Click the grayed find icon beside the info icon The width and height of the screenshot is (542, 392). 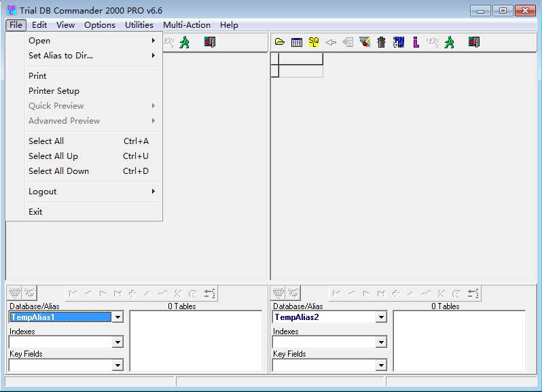point(433,42)
